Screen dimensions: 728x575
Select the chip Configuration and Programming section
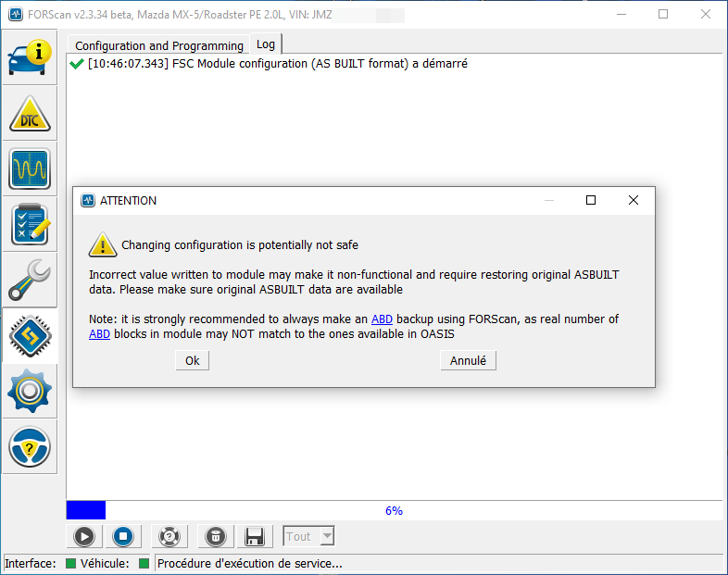pyautogui.click(x=30, y=336)
